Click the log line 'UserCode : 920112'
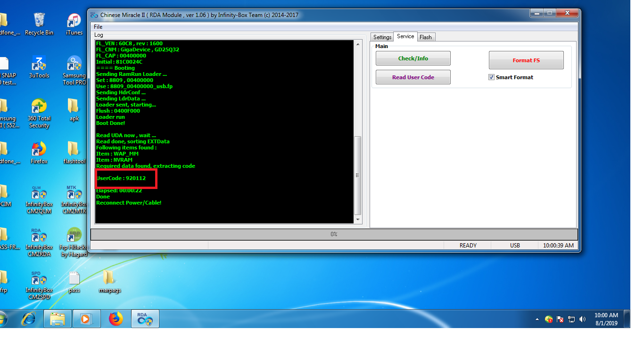 [121, 178]
